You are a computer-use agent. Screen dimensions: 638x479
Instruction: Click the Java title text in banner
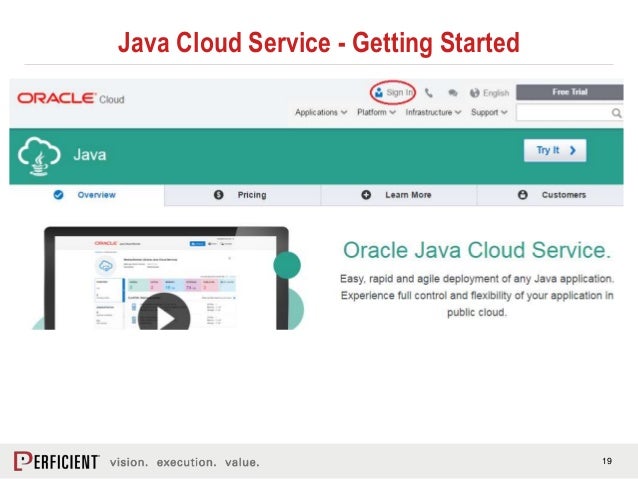pos(90,155)
